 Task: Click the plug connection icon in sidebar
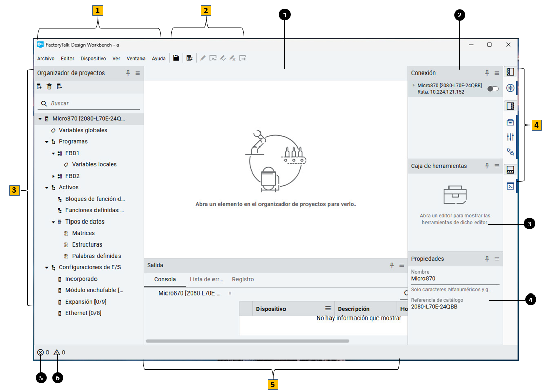[x=510, y=152]
